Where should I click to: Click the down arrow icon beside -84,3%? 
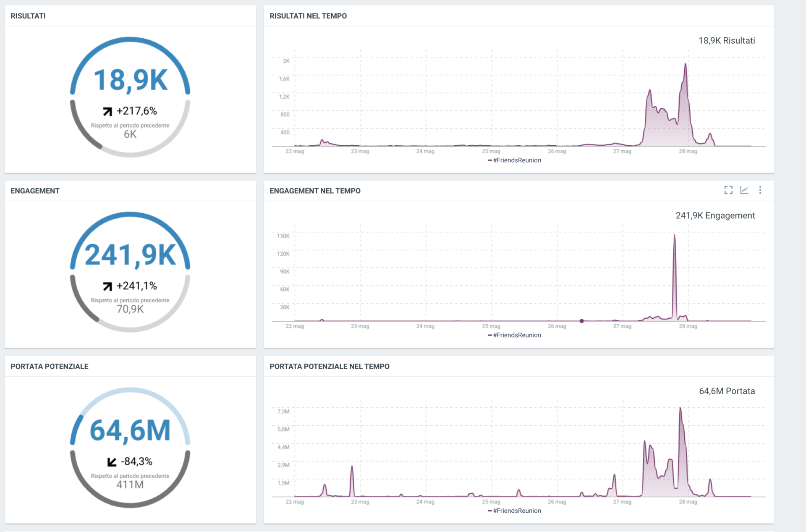point(112,462)
